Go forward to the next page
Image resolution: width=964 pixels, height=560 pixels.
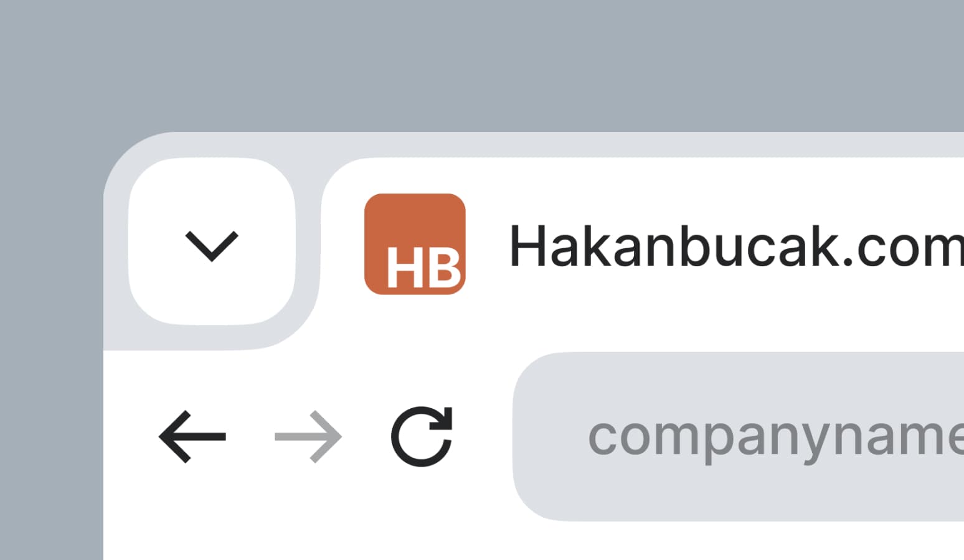[x=308, y=437]
